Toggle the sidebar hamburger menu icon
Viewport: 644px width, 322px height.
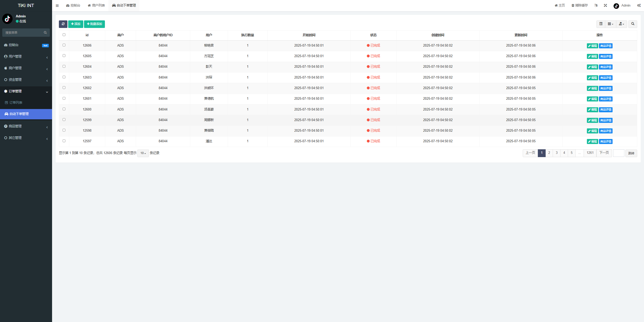[57, 6]
